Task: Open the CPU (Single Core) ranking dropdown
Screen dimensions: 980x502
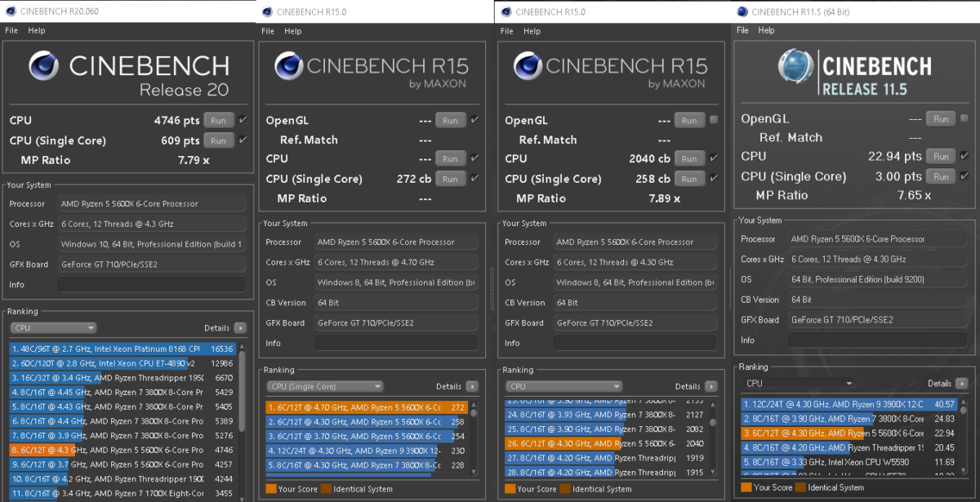Action: [327, 386]
